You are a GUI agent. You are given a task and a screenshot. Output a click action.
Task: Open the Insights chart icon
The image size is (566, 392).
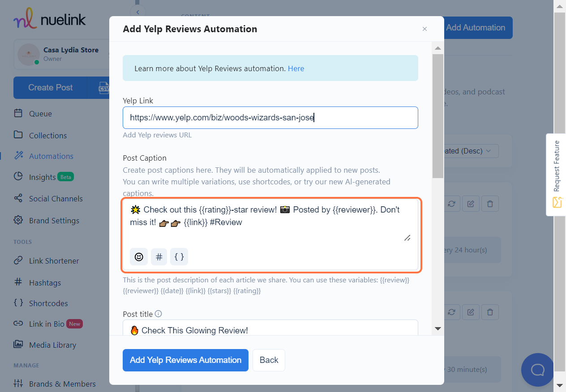(18, 177)
